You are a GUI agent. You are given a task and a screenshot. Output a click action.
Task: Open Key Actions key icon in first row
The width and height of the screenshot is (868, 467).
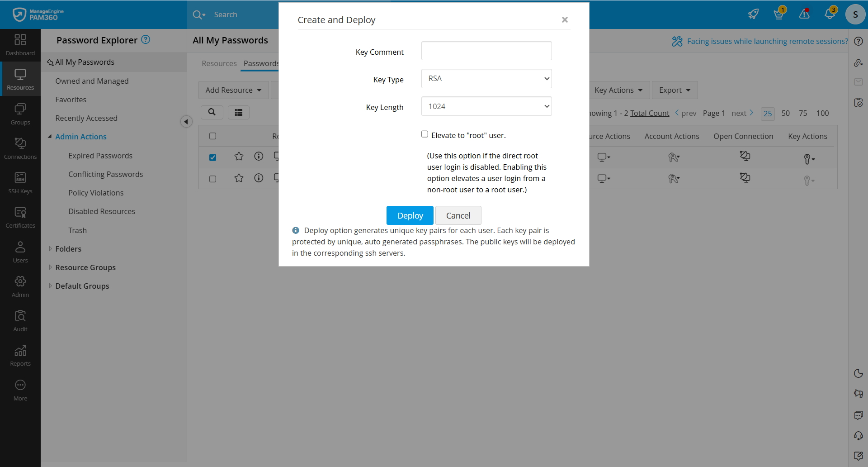pyautogui.click(x=809, y=159)
